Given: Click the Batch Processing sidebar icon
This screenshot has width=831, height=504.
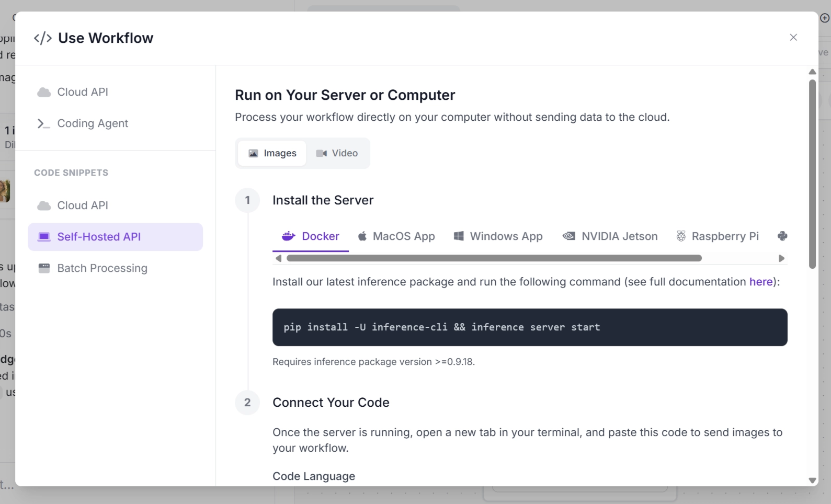Looking at the screenshot, I should tap(44, 268).
